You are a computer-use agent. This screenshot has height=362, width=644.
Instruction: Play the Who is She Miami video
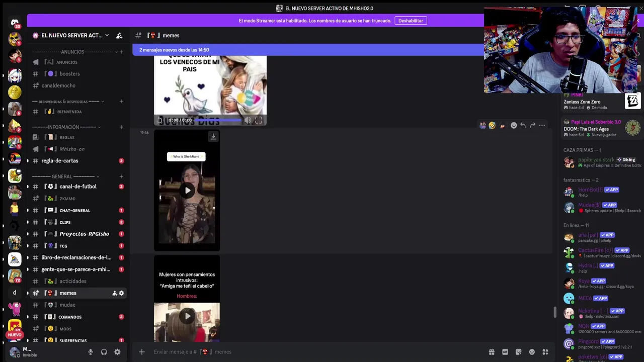187,190
